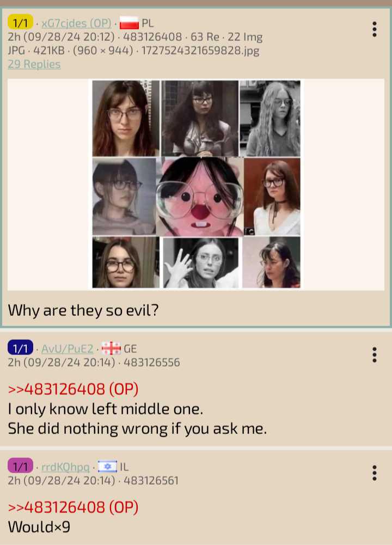Click post number 483126561
The image size is (392, 545).
tap(151, 481)
